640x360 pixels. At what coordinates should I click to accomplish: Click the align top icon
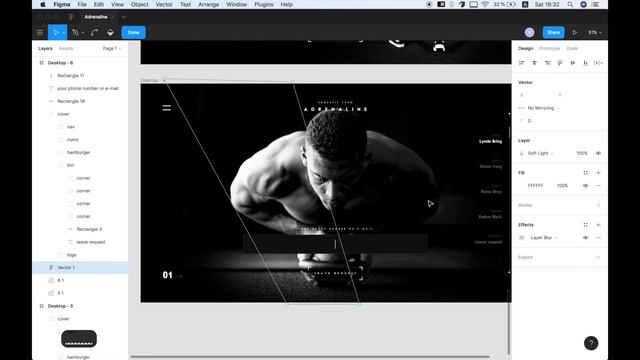click(560, 63)
